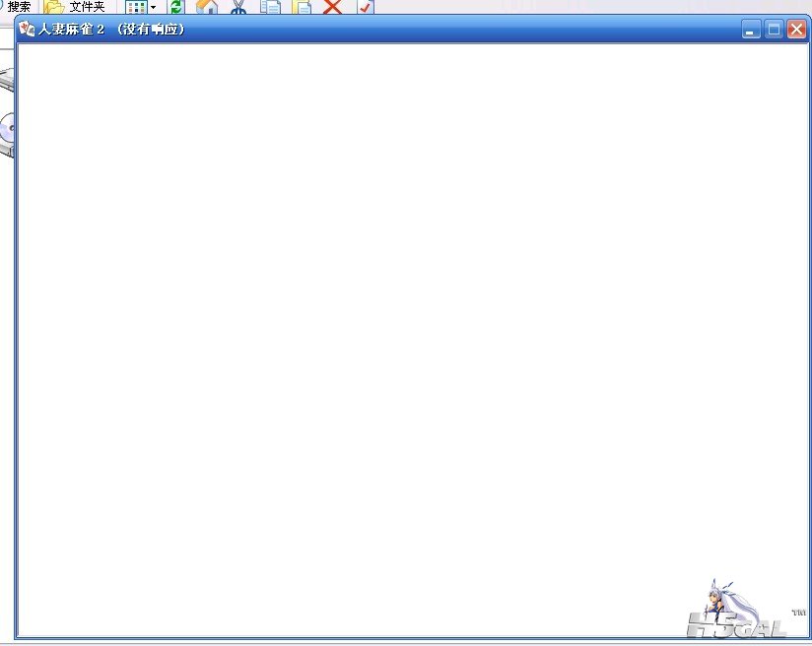Viewport: 812px width, 646px height.
Task: Click the scissors Cut icon
Action: tap(238, 7)
